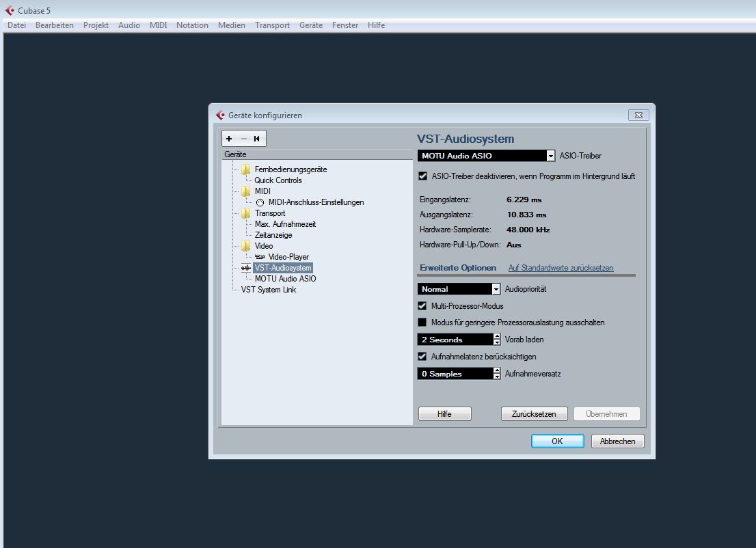Open the Medien menu

(232, 25)
